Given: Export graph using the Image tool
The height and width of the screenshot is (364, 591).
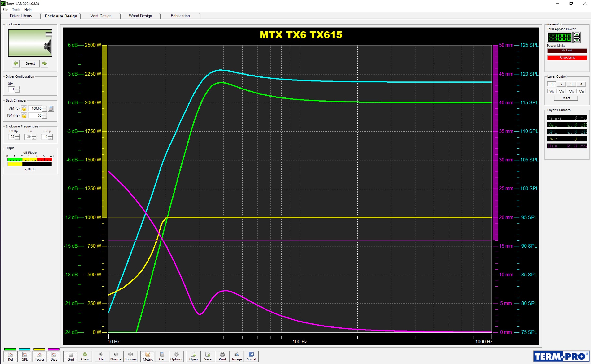Looking at the screenshot, I should click(x=237, y=356).
